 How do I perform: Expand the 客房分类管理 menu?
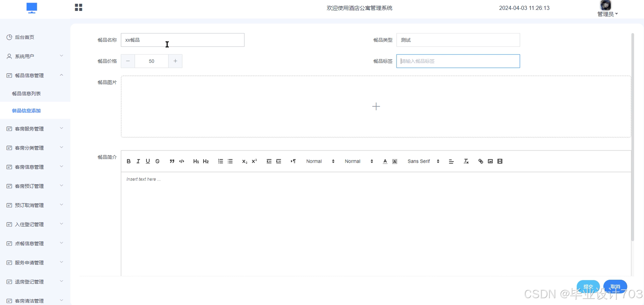[x=35, y=148]
